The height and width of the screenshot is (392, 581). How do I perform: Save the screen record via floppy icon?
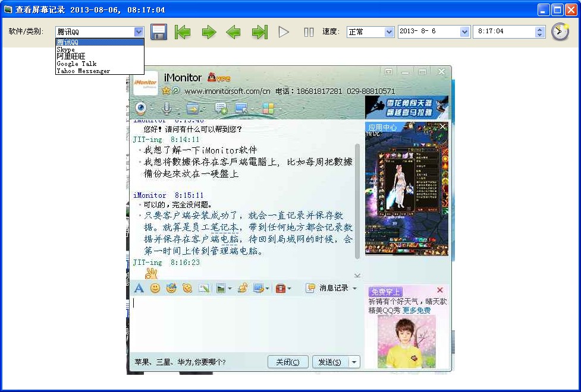click(159, 32)
